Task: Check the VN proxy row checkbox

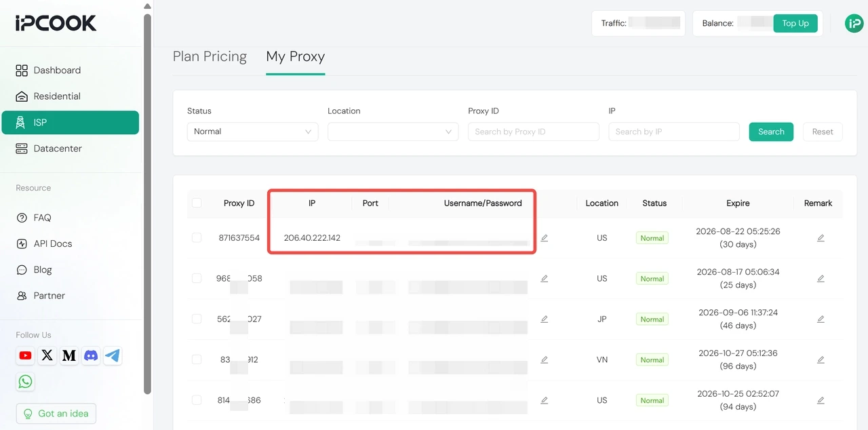Action: tap(197, 359)
